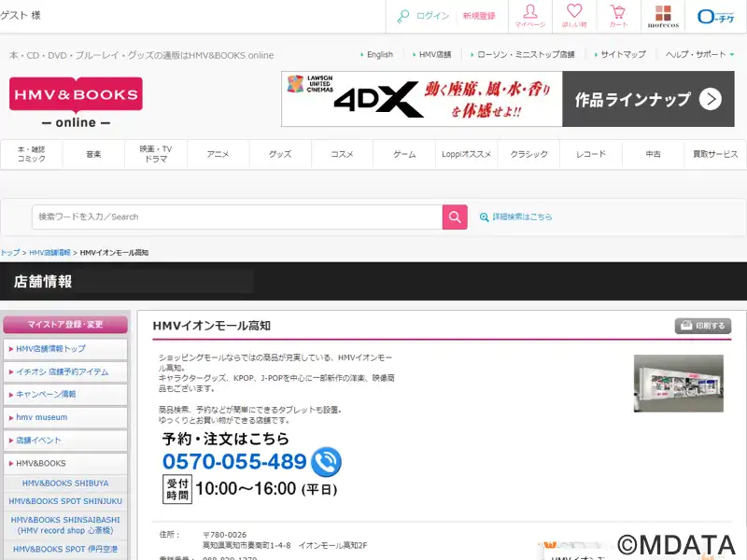The image size is (747, 560).
Task: Expand the ヘルプ・サポート dropdown
Action: [699, 55]
